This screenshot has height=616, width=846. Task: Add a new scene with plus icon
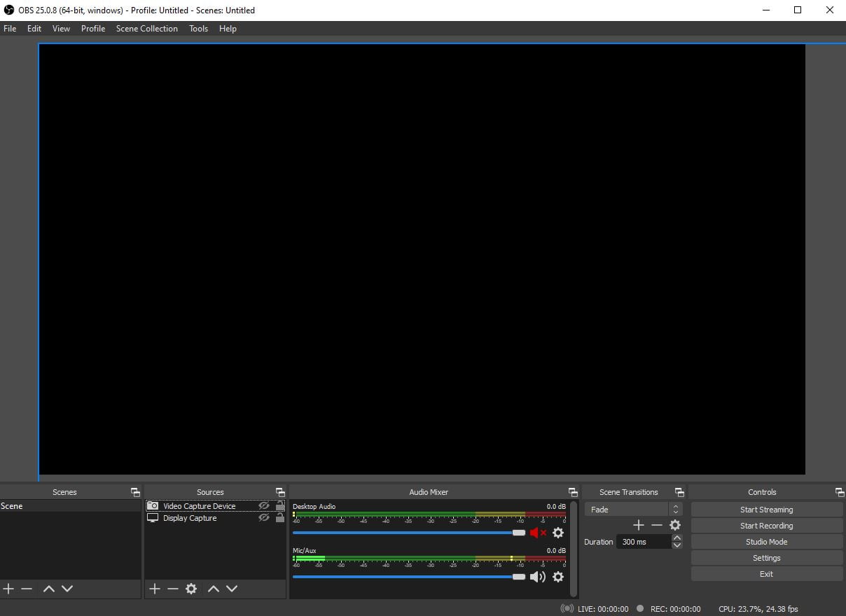(x=8, y=589)
